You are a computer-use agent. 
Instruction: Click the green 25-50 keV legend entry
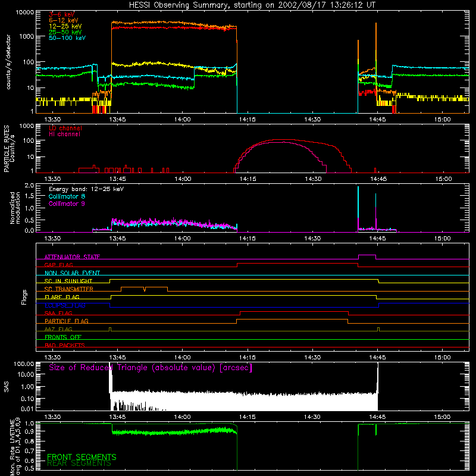(65, 32)
